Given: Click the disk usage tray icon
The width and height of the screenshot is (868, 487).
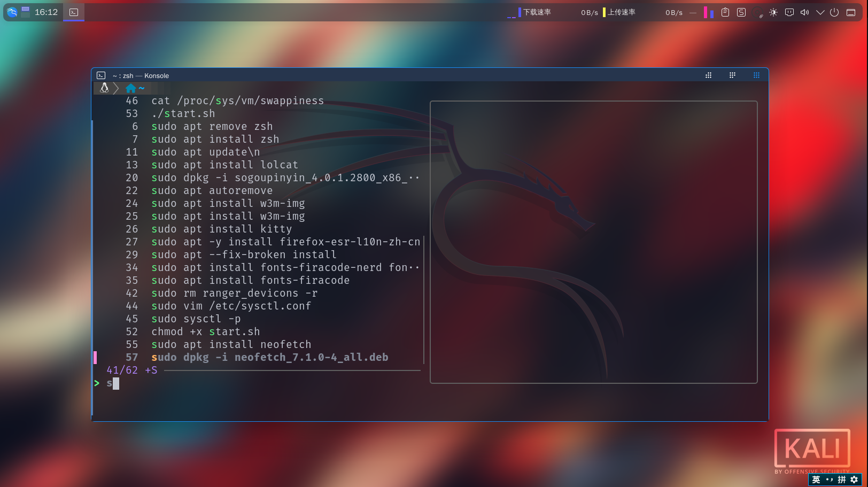Looking at the screenshot, I should [758, 12].
